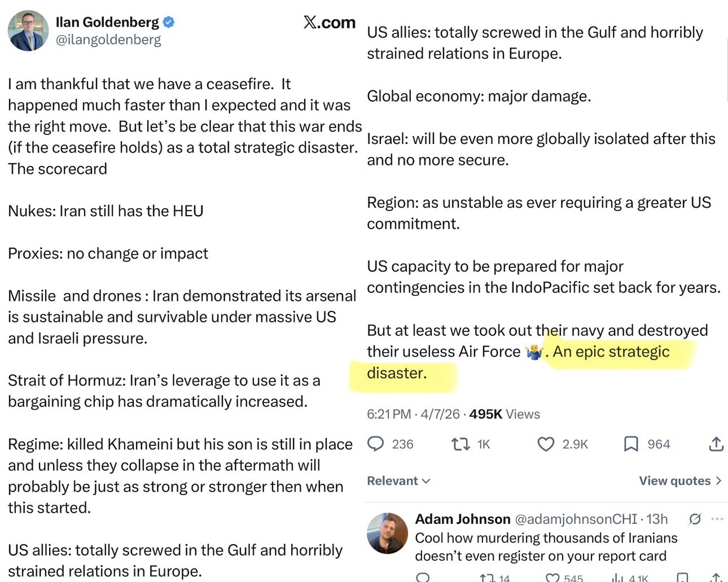
Task: Click the Grok icon on Adam Johnson's reply
Action: click(x=695, y=519)
